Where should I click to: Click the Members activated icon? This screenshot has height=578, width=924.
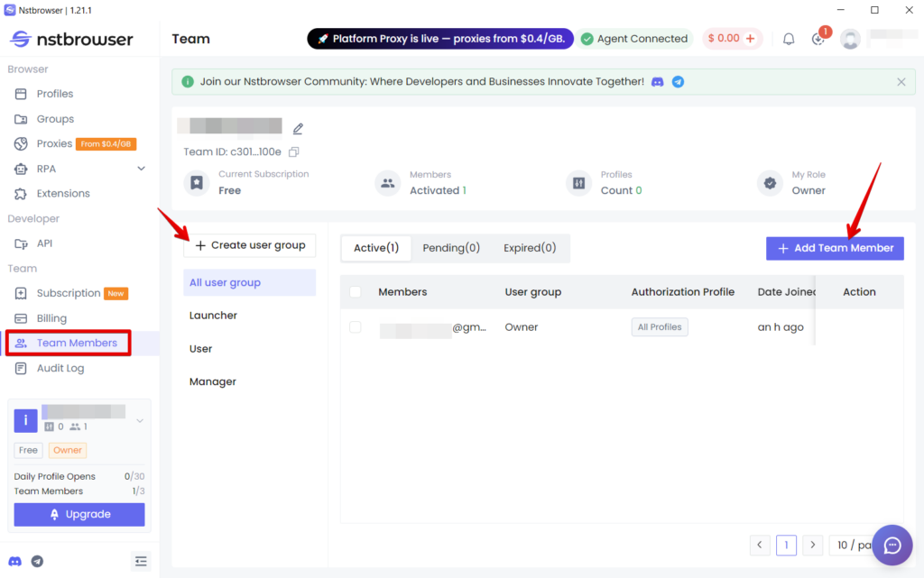388,183
